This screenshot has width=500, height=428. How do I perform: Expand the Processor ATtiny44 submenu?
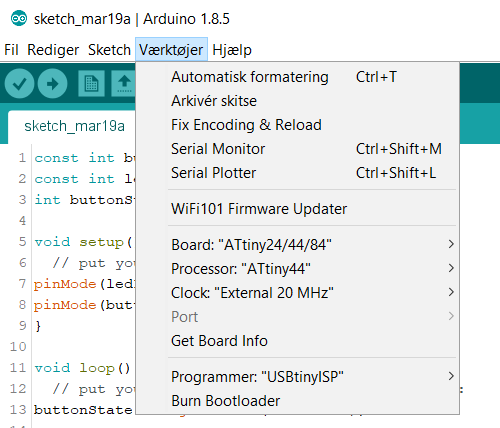298,269
